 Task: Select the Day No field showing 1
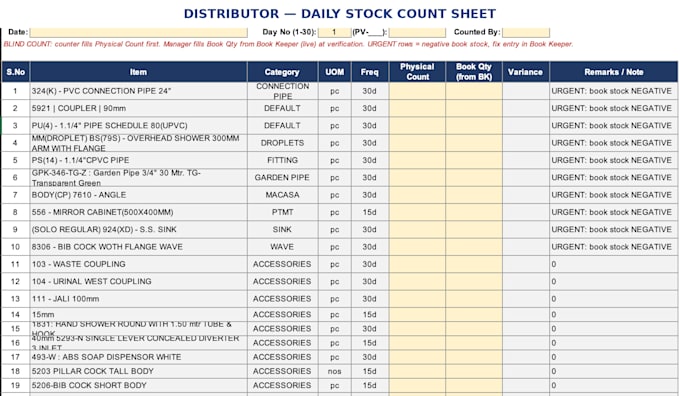334,33
